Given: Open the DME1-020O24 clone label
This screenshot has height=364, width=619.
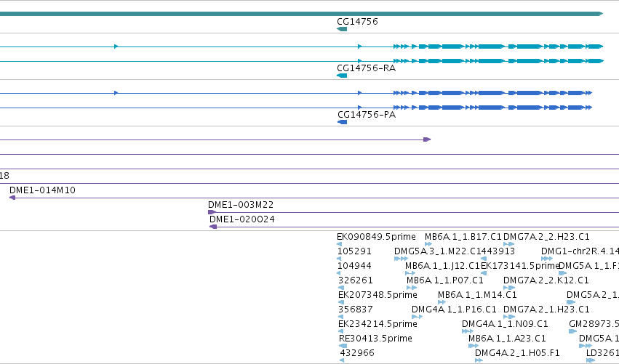Looking at the screenshot, I should pos(242,219).
